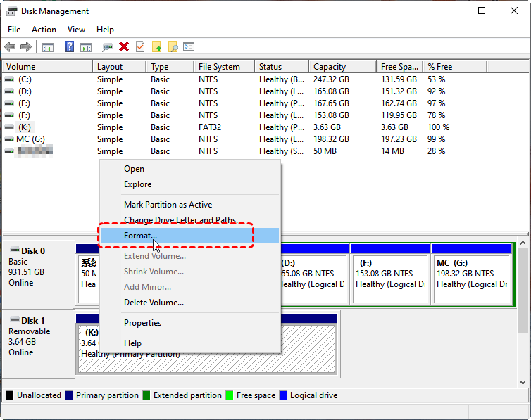531x420 pixels.
Task: Click the scroll down arrow in disk pane
Action: (523, 383)
